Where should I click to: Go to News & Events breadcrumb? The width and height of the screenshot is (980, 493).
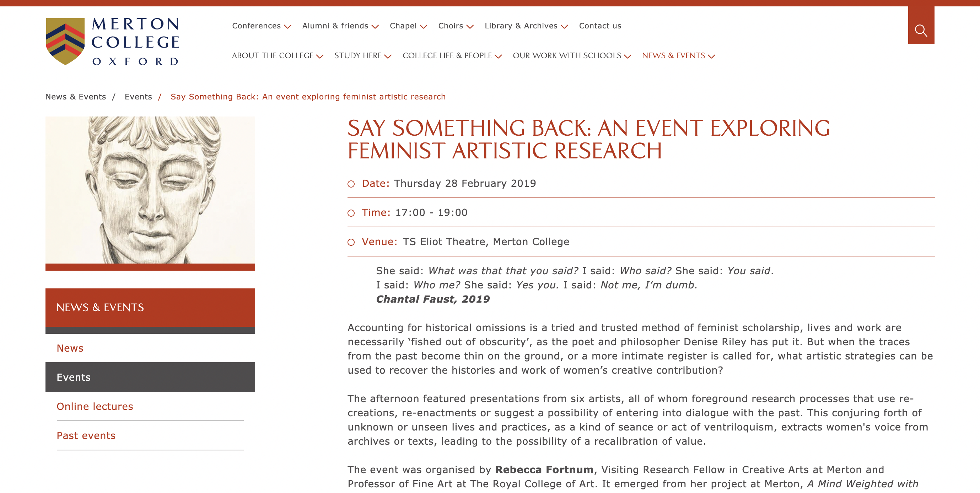(75, 97)
